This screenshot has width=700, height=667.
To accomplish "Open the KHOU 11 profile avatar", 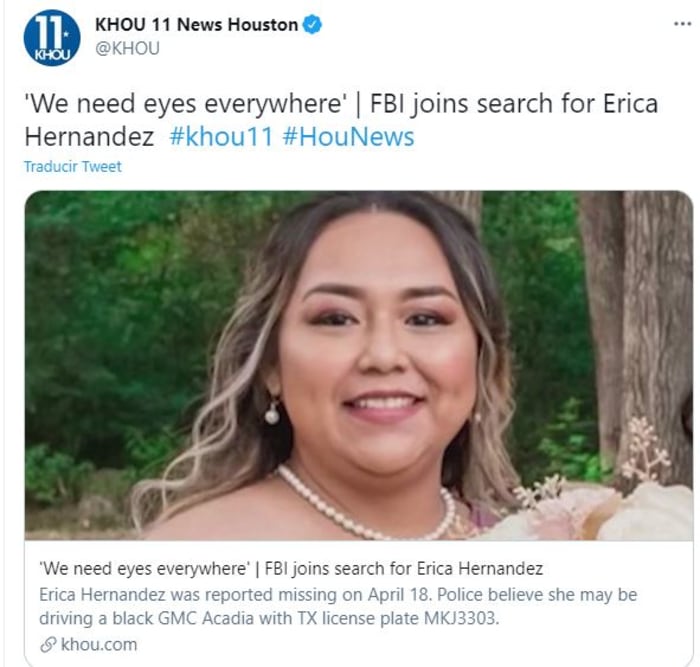I will 52,38.
